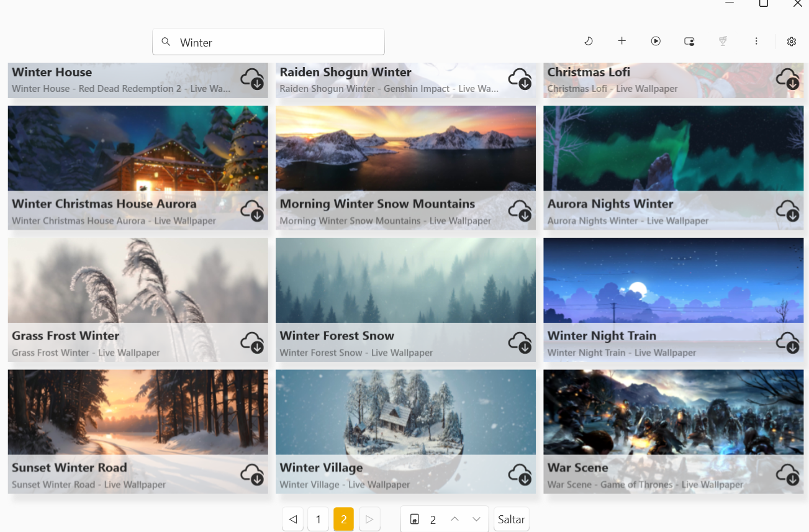Click the Saltar jump button

pyautogui.click(x=512, y=520)
